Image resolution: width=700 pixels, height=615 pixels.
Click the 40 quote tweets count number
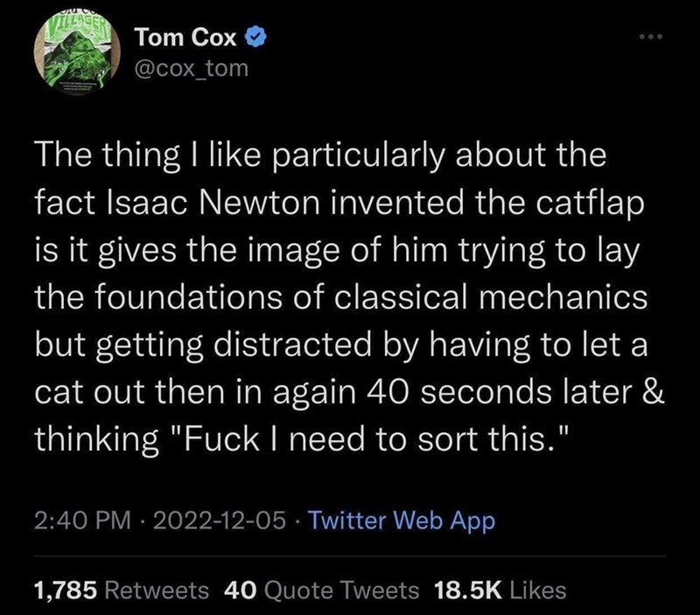[x=239, y=591]
